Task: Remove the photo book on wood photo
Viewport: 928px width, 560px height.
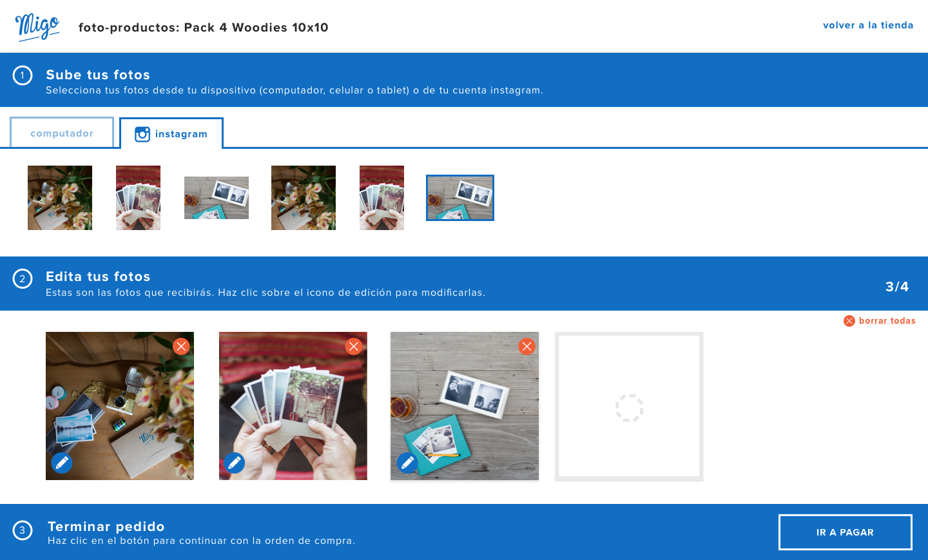Action: [x=527, y=347]
